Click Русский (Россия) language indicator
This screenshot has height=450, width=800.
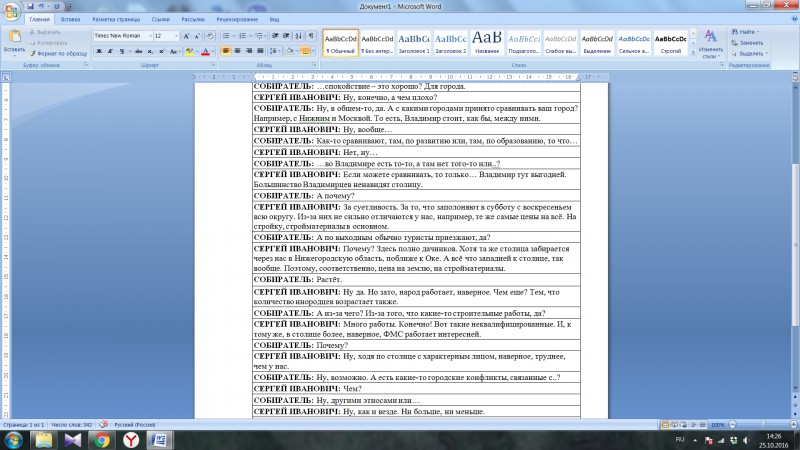click(x=135, y=424)
